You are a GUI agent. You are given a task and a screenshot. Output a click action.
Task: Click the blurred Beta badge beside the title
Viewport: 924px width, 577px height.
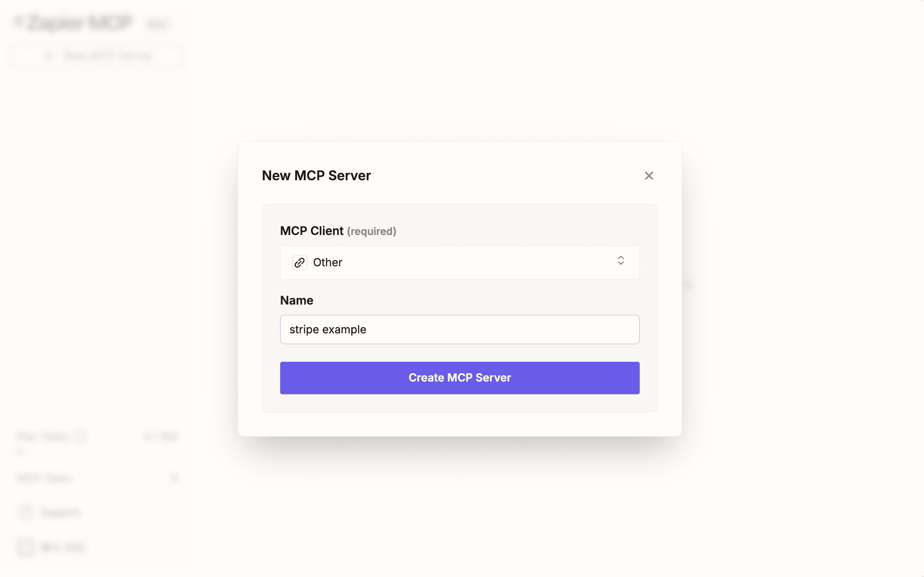157,25
